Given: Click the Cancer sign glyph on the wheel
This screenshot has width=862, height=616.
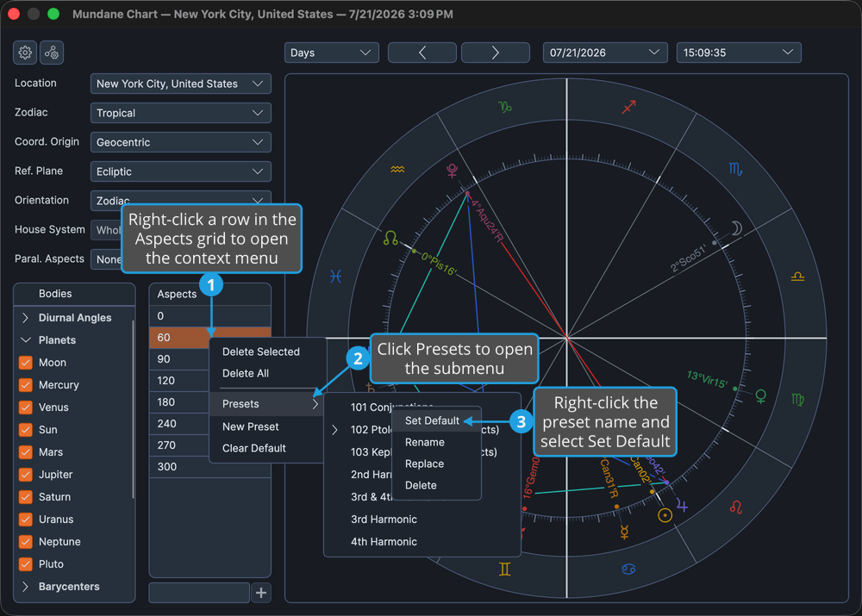Looking at the screenshot, I should coord(628,569).
